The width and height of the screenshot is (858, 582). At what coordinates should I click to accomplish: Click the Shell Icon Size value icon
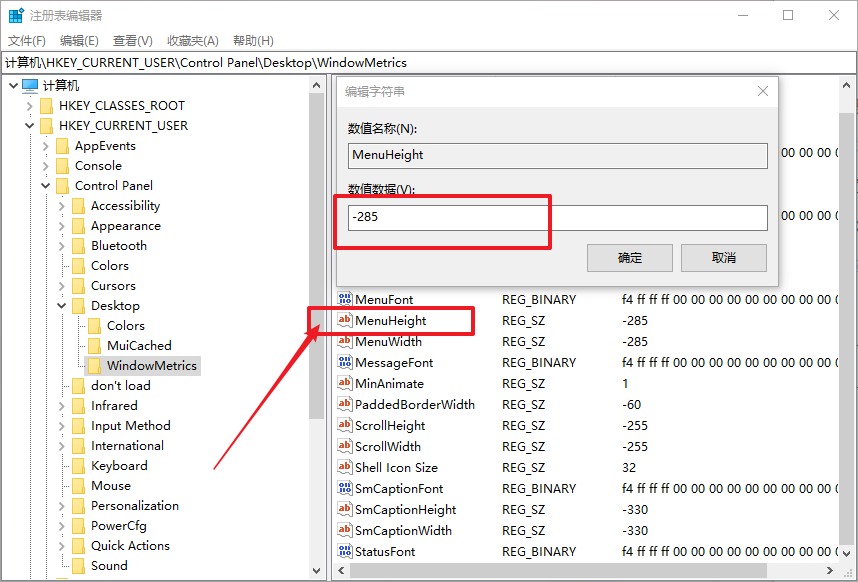click(x=345, y=468)
